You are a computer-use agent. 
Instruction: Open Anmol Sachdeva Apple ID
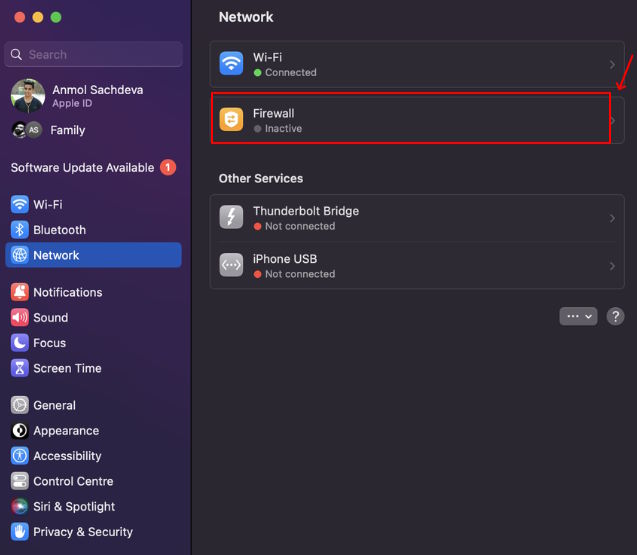93,96
